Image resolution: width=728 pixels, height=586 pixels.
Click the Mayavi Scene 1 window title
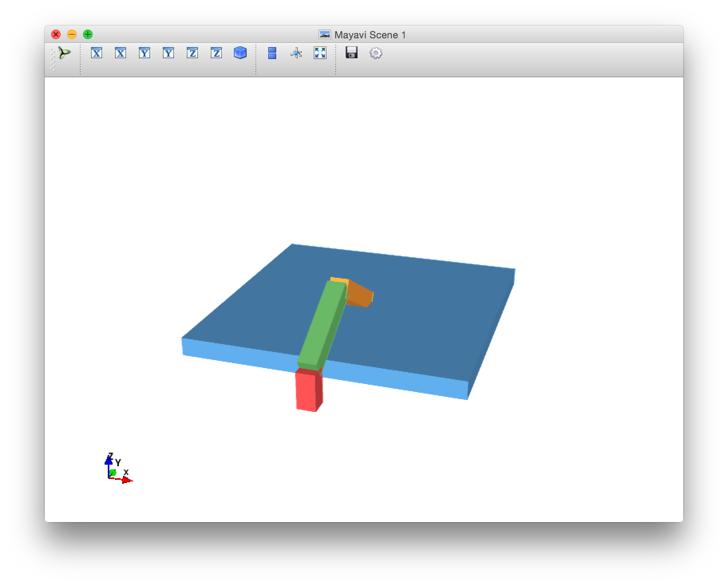click(x=370, y=35)
